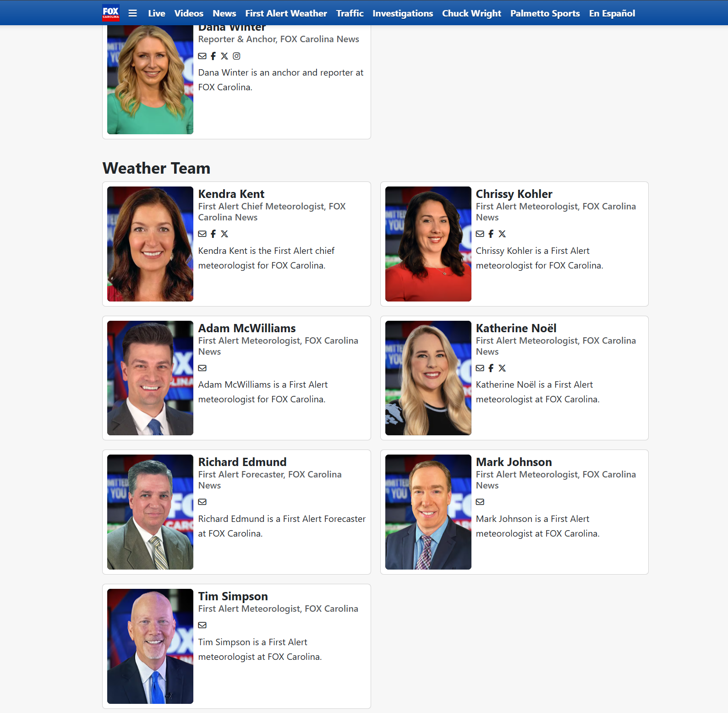Email Adam McWilliams via envelope icon
Screen dimensions: 728x713
click(x=202, y=368)
